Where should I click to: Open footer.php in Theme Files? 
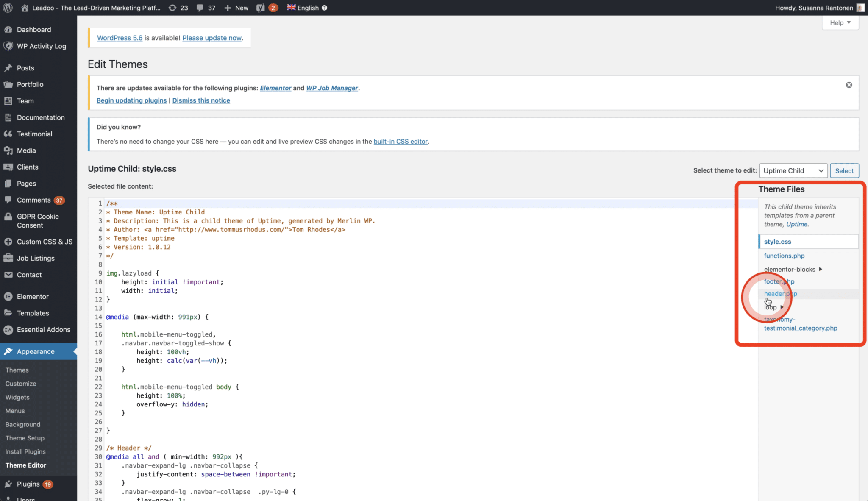click(779, 281)
